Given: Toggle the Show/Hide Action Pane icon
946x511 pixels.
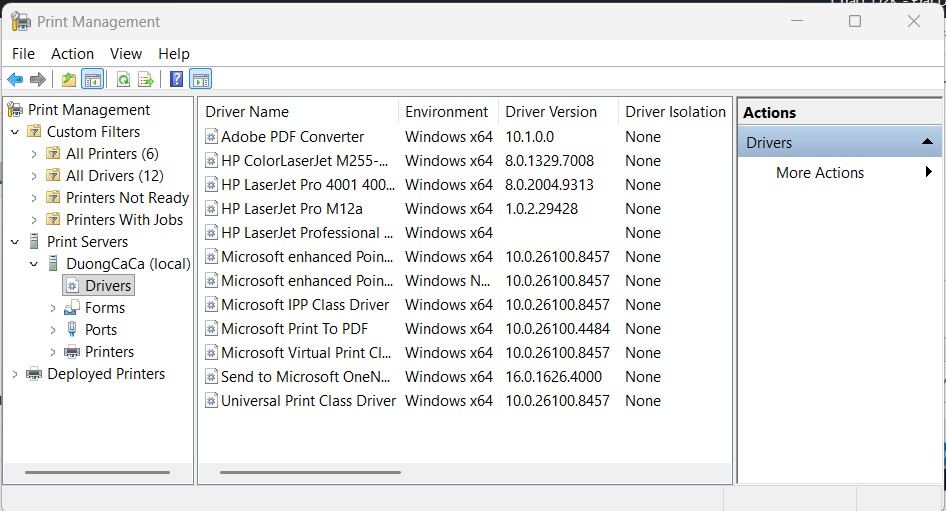Looking at the screenshot, I should (x=200, y=79).
